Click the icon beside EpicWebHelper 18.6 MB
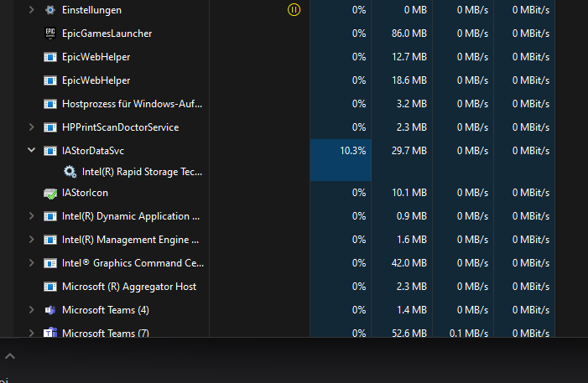This screenshot has width=588, height=383. click(50, 80)
